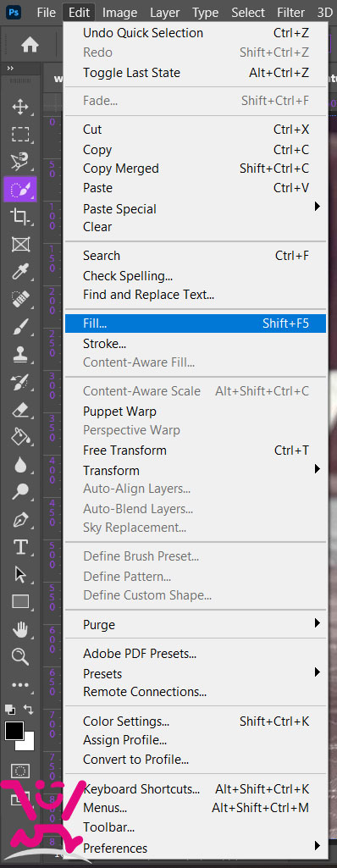Select the Eyedropper tool
337x868 pixels.
tap(20, 272)
